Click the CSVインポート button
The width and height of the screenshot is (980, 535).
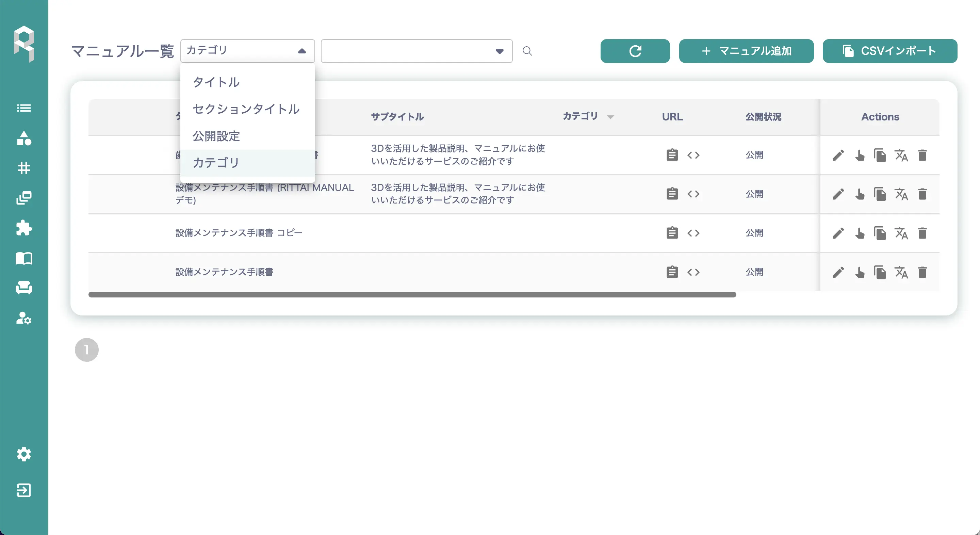[x=889, y=51]
